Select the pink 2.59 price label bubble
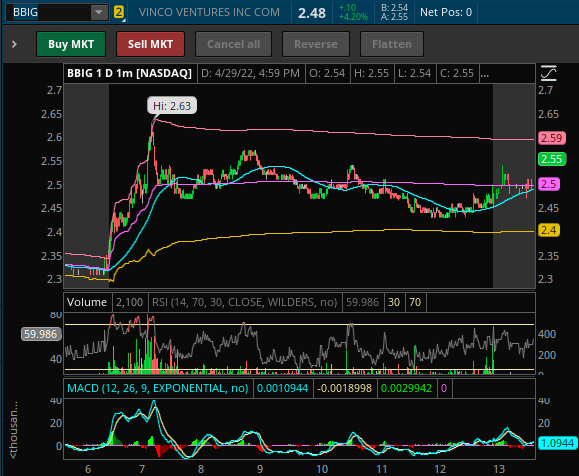 [551, 138]
